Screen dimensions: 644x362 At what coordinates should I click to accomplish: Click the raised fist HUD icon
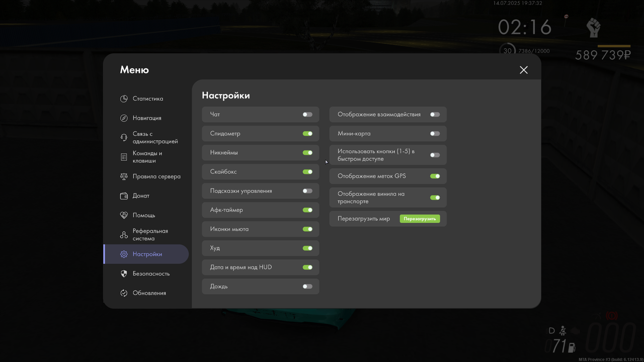click(594, 28)
